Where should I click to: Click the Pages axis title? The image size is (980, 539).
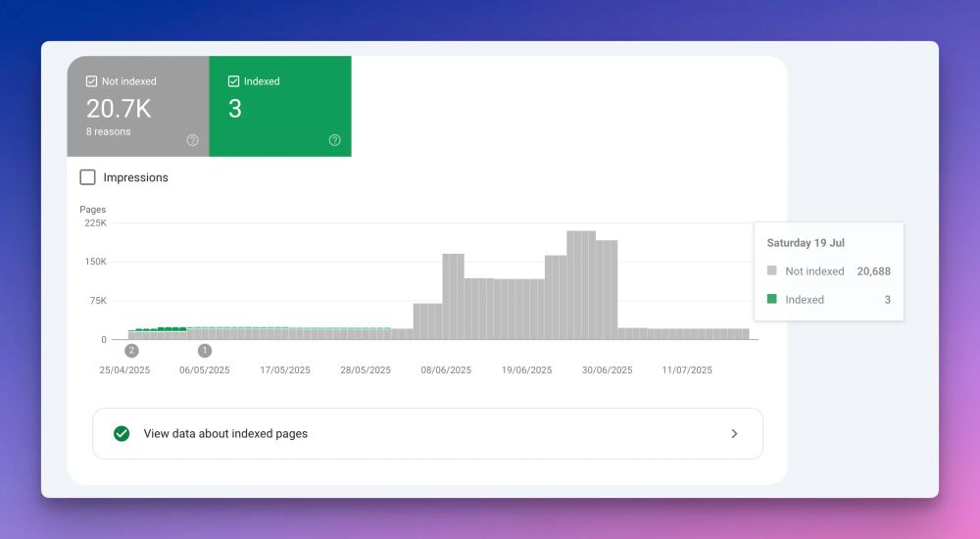click(x=92, y=210)
